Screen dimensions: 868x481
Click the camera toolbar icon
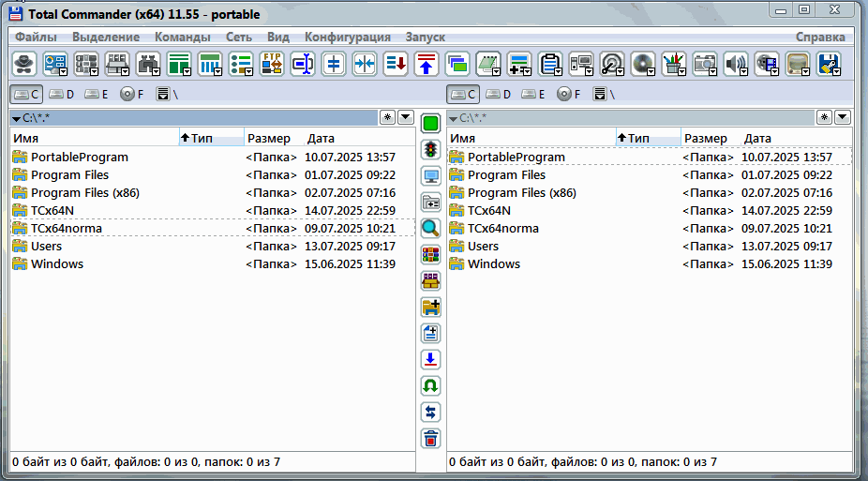[705, 64]
